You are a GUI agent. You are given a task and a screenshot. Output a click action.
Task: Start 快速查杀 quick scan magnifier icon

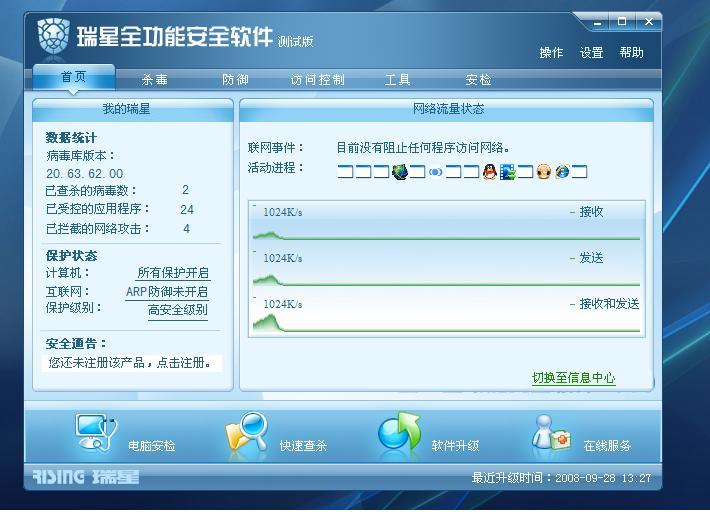(247, 432)
